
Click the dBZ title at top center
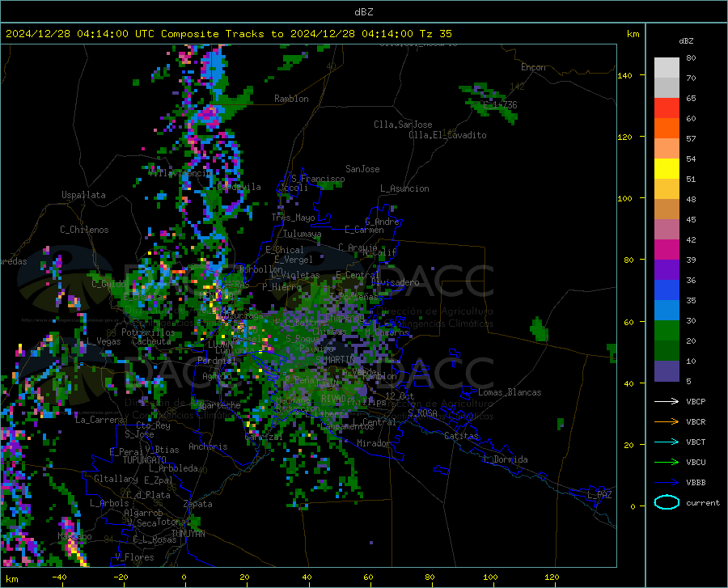point(363,12)
